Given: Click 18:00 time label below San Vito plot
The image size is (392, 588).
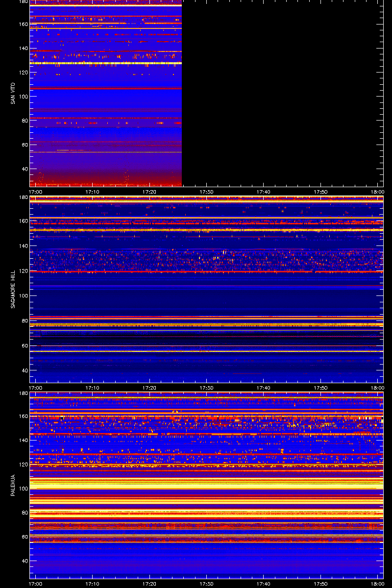Looking at the screenshot, I should 377,192.
